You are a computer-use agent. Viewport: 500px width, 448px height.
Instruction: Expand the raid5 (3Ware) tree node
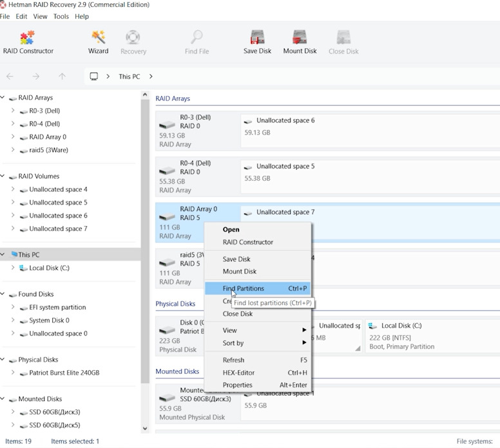coord(13,149)
